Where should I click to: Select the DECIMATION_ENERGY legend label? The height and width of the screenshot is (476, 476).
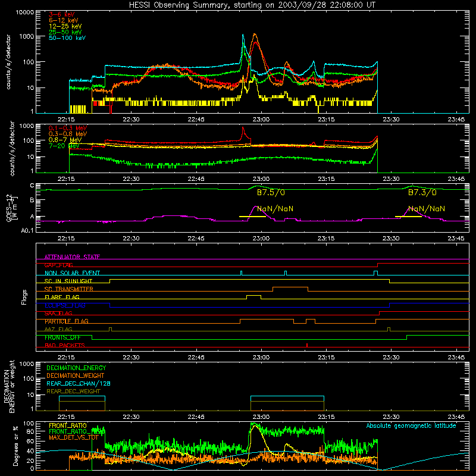(76, 368)
